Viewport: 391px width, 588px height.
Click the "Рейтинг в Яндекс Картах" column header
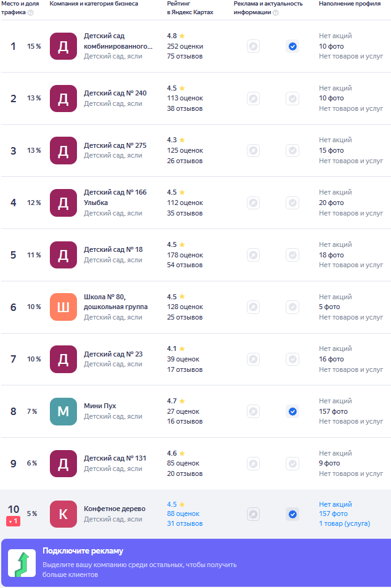click(x=190, y=8)
